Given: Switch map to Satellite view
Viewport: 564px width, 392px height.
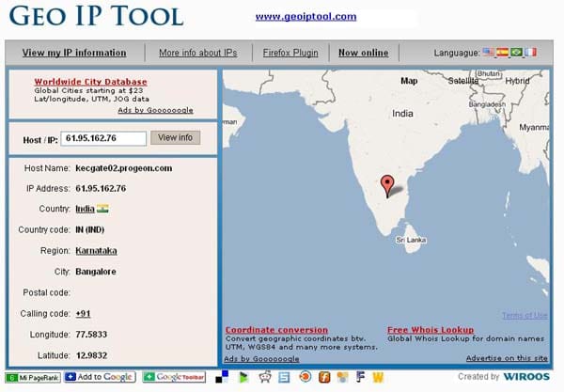Looking at the screenshot, I should tap(462, 81).
